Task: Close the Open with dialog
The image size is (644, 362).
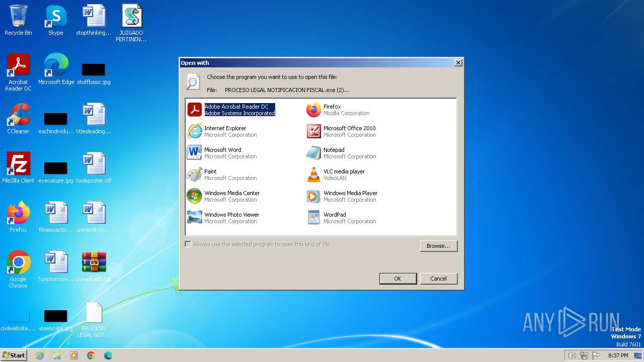Action: [x=458, y=63]
